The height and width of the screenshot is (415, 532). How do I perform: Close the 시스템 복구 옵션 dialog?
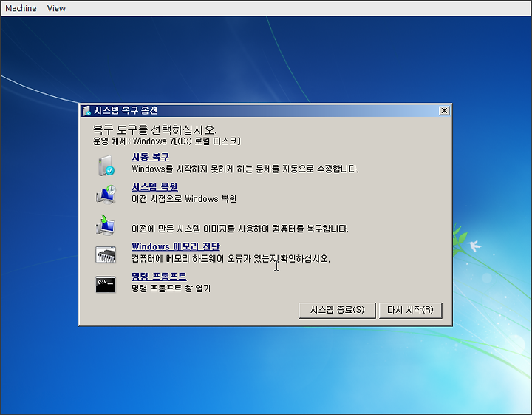[444, 111]
